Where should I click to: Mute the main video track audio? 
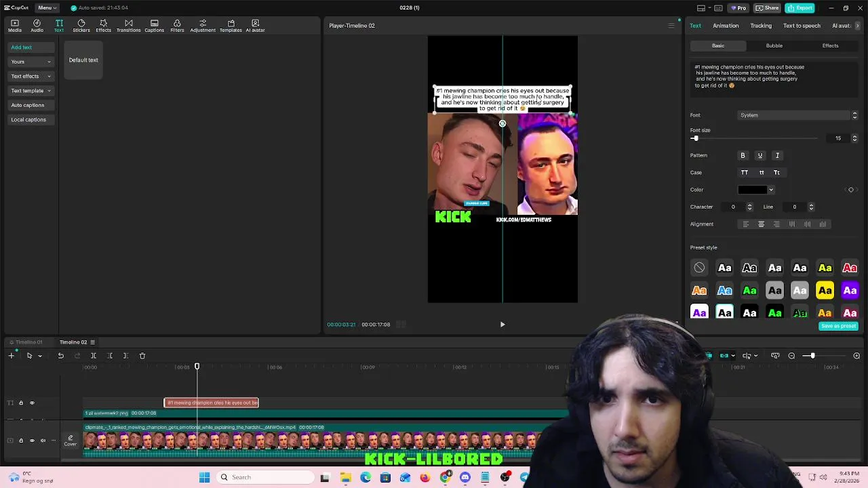(x=43, y=441)
